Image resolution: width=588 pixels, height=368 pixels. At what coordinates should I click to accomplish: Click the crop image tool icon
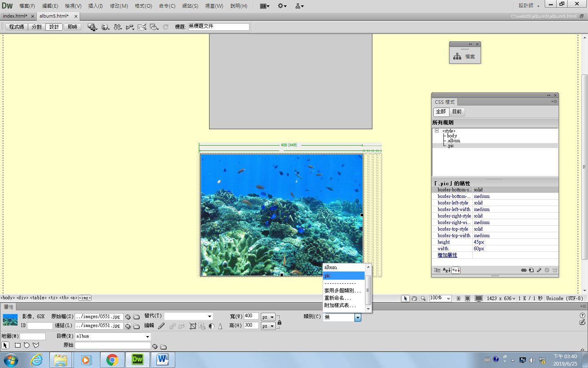[x=193, y=326]
